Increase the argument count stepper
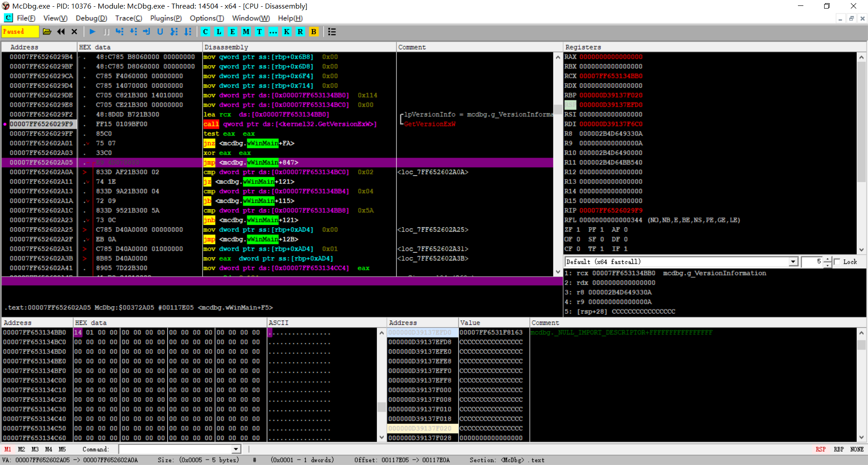Viewport: 868px width, 465px height. coord(827,259)
